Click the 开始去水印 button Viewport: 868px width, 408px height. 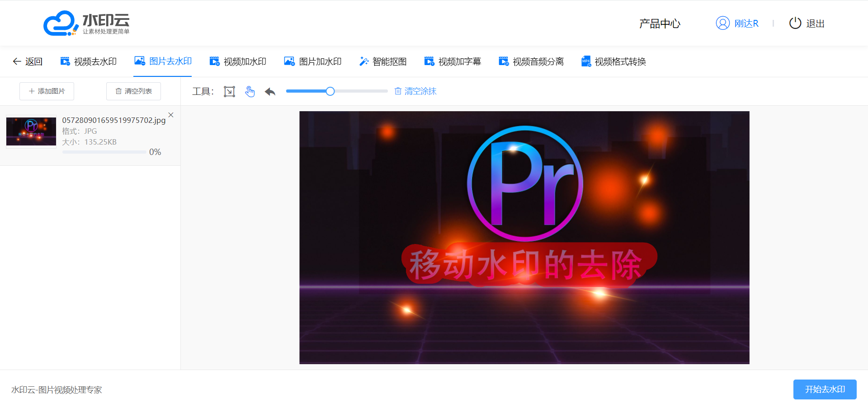coord(825,389)
